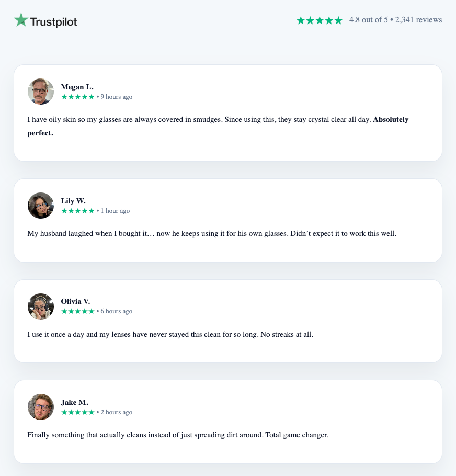This screenshot has width=456, height=476.
Task: Click the star rating under Olivia V.
Action: click(x=78, y=311)
